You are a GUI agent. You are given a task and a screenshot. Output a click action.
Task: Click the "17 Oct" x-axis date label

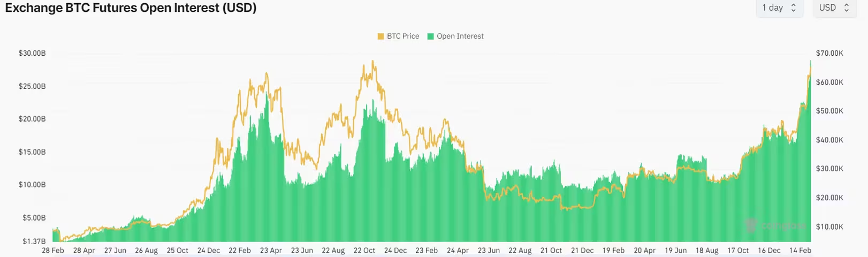click(738, 251)
